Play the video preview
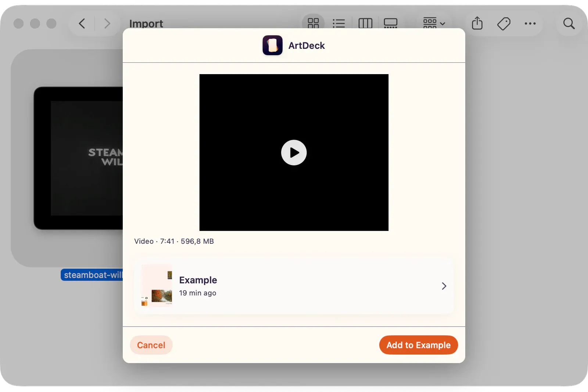The height and width of the screenshot is (392, 588). click(x=294, y=152)
